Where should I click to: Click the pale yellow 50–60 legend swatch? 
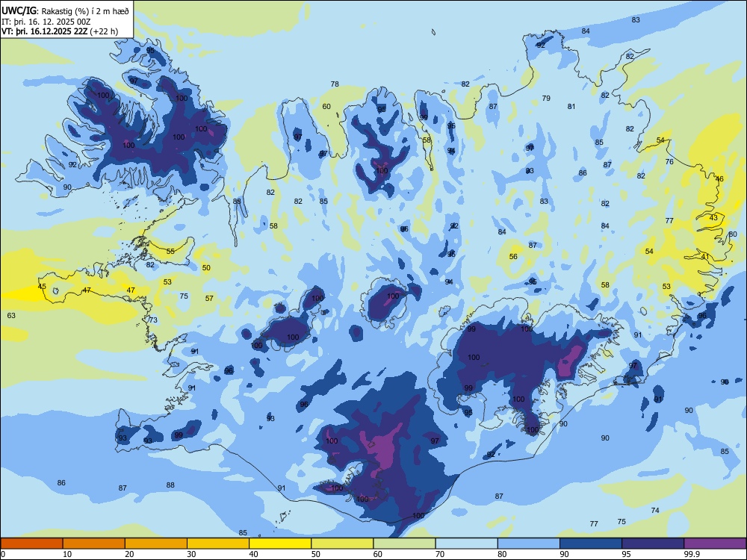342,544
